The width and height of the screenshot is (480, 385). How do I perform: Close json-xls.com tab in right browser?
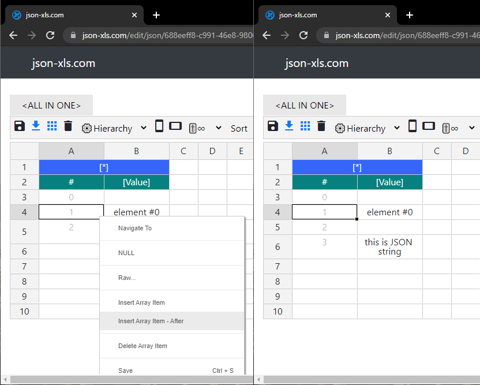388,15
